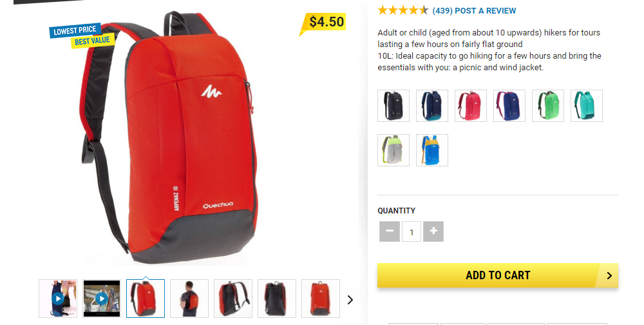Click the quantity input field
644x325 pixels.
pos(412,231)
